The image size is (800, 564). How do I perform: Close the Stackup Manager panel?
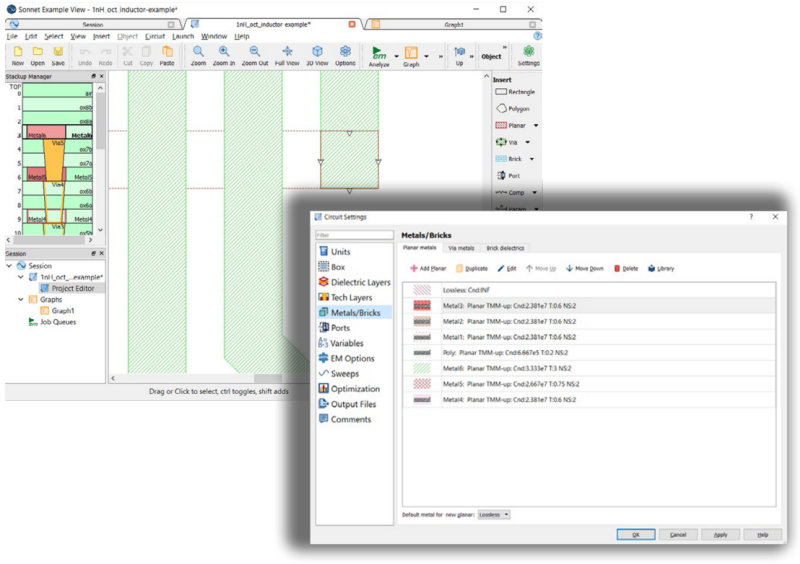(x=102, y=76)
